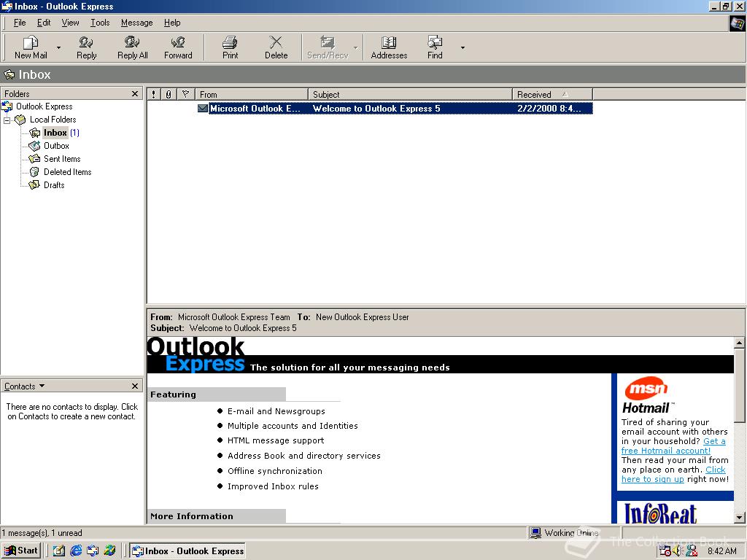The height and width of the screenshot is (560, 747).
Task: Sort messages by Subject column
Action: (x=410, y=94)
